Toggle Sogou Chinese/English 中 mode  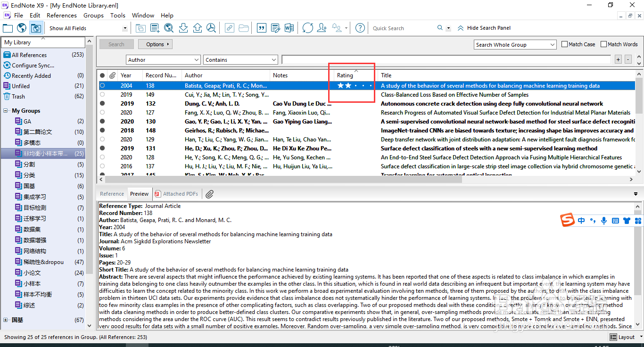pos(581,220)
